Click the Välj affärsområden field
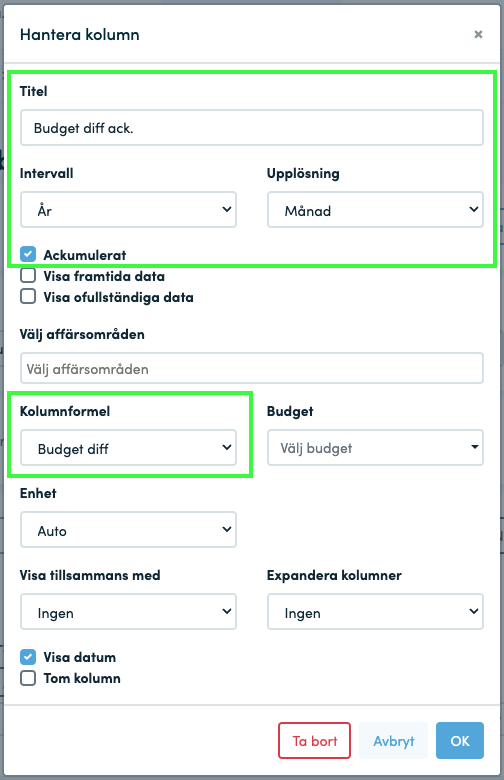This screenshot has height=780, width=504. [252, 368]
